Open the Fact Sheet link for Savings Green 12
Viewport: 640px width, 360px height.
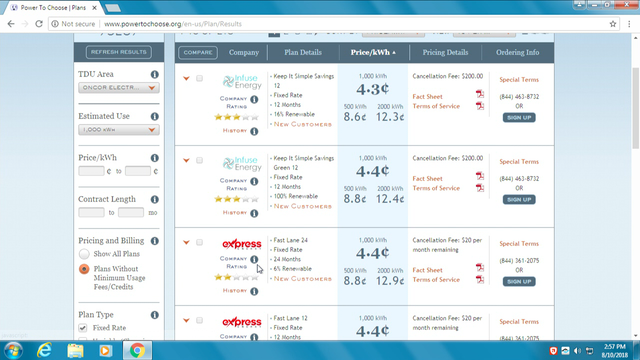(427, 179)
